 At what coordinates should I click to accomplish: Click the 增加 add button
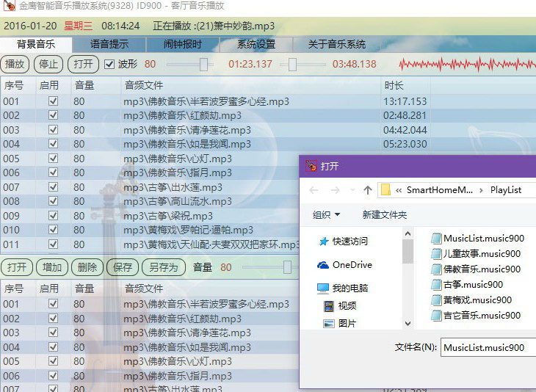click(x=52, y=267)
